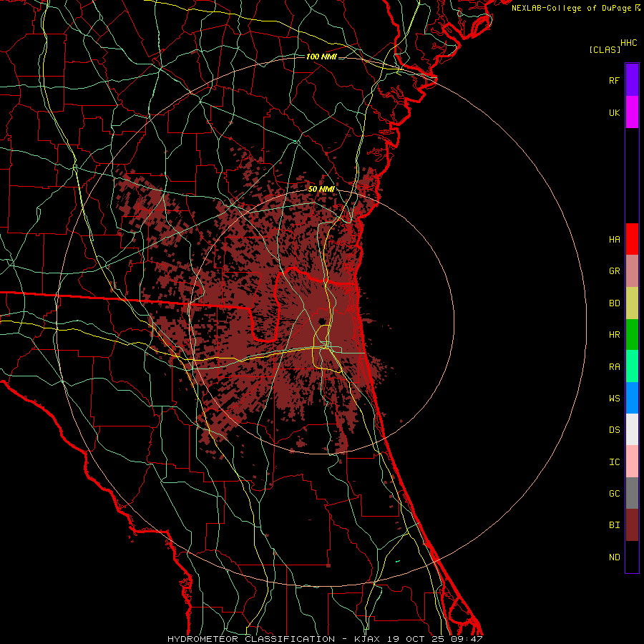Click the BD legend label
Screen dimensions: 644x644
coord(614,303)
